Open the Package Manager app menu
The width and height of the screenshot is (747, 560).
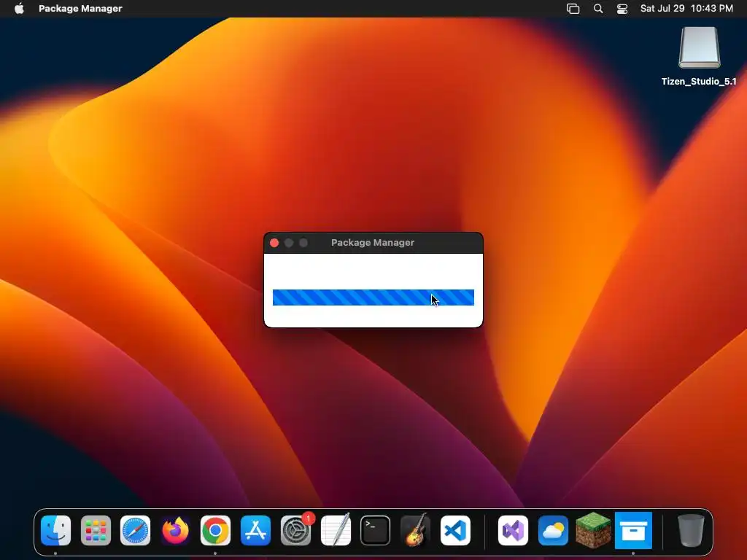click(80, 9)
